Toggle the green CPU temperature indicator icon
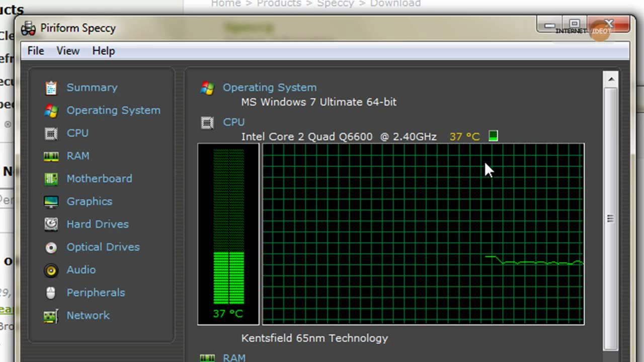The height and width of the screenshot is (362, 644). 493,136
